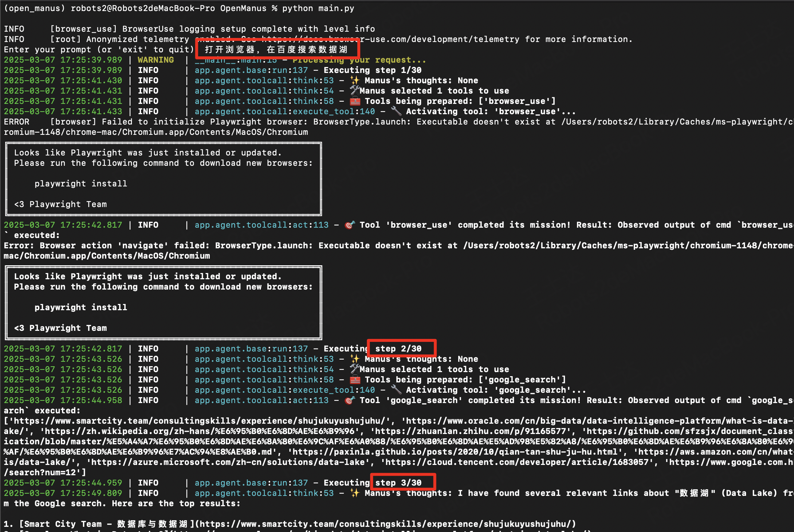Click the target emoji before "Tool 'google_search' completed"
The width and height of the screenshot is (794, 532).
click(x=350, y=400)
